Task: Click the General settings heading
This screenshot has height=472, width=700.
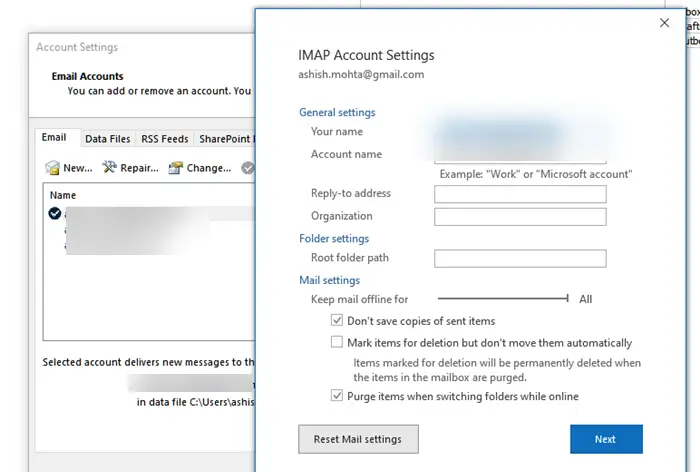Action: point(337,112)
